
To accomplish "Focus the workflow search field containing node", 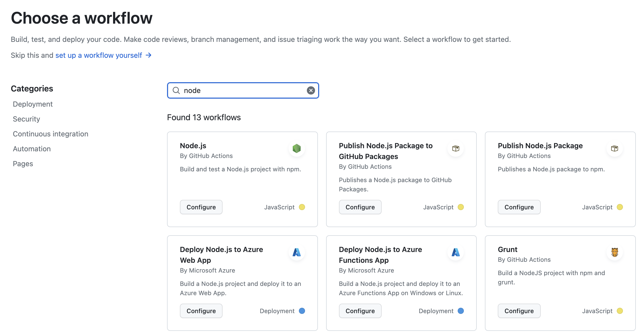I will point(243,90).
